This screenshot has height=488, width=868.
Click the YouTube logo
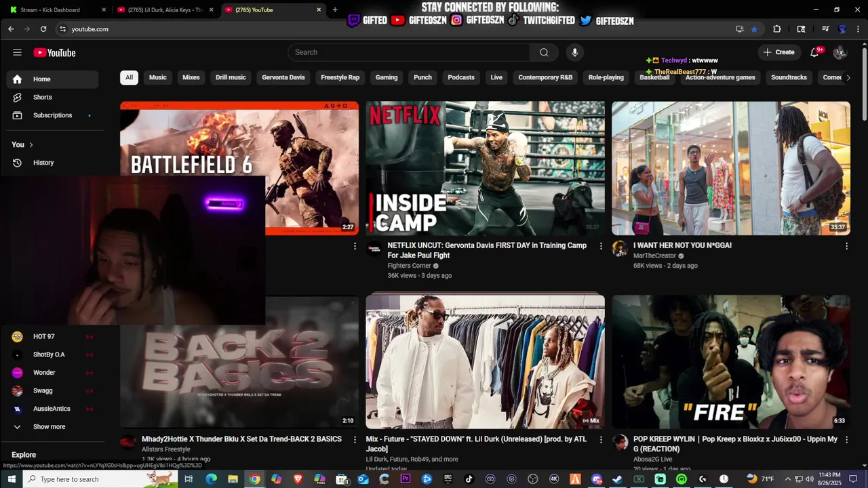54,53
